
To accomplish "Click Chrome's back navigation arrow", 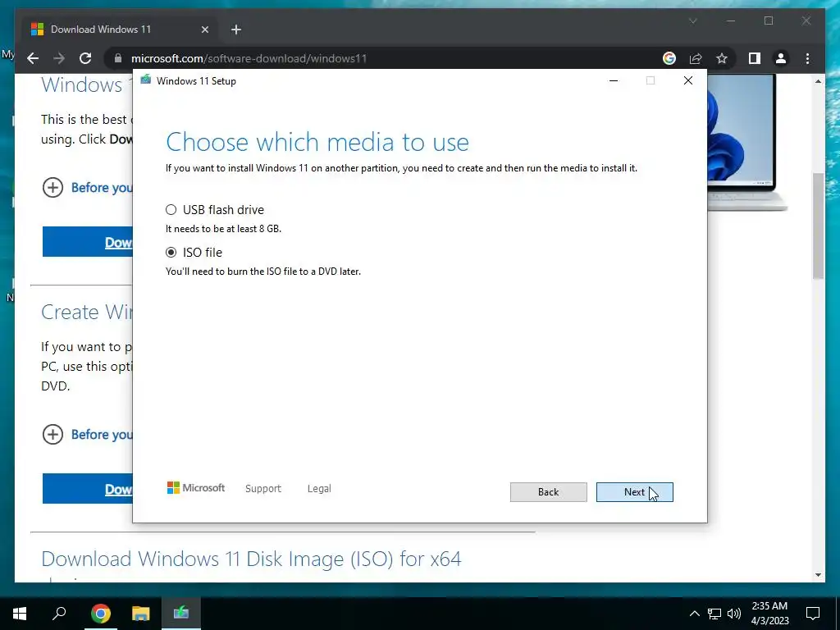I will 33,58.
